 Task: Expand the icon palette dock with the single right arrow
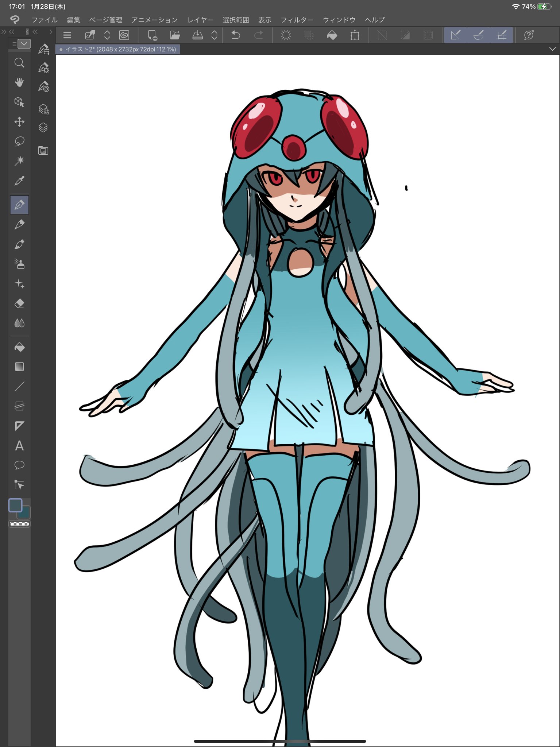tap(51, 32)
